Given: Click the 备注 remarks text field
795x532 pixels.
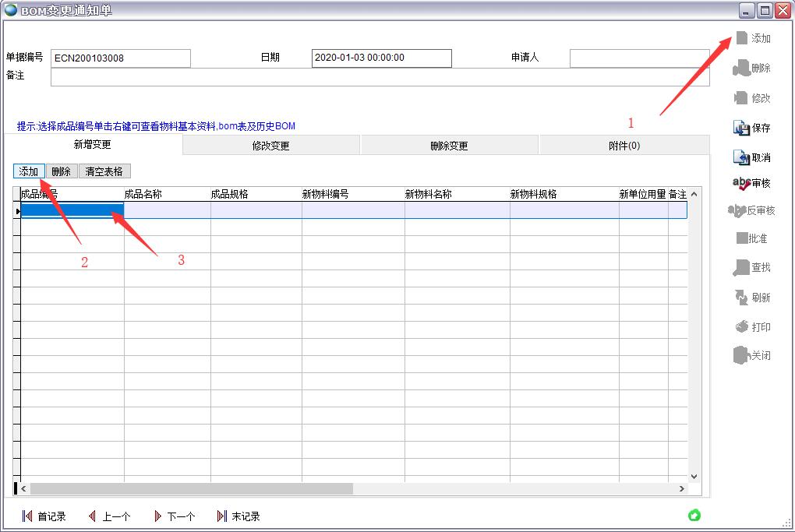Looking at the screenshot, I should 380,76.
